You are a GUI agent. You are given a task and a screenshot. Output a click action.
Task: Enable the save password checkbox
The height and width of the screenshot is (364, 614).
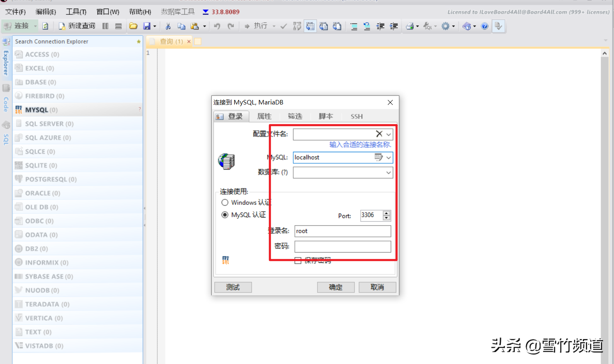pos(298,260)
